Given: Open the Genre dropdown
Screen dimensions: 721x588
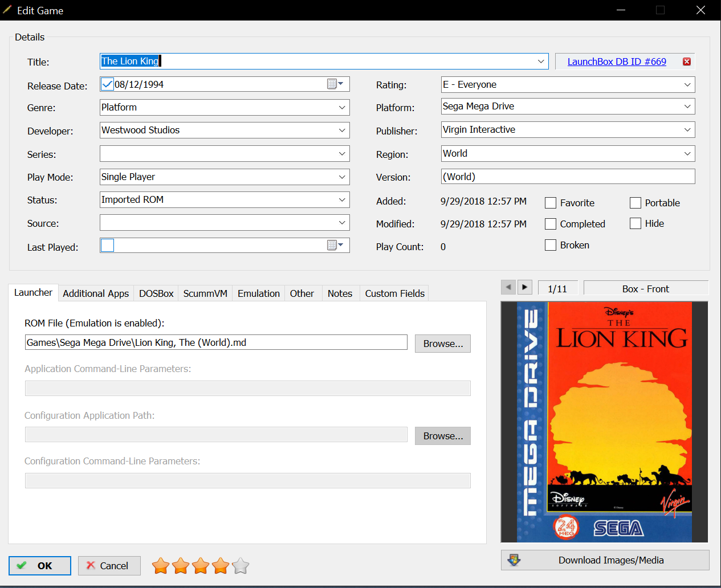Looking at the screenshot, I should click(x=342, y=107).
